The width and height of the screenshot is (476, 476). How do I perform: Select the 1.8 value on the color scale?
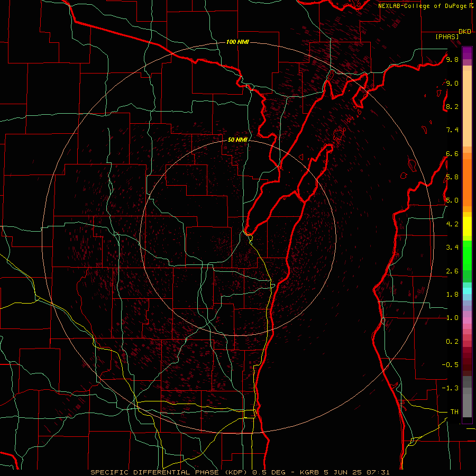tap(452, 295)
